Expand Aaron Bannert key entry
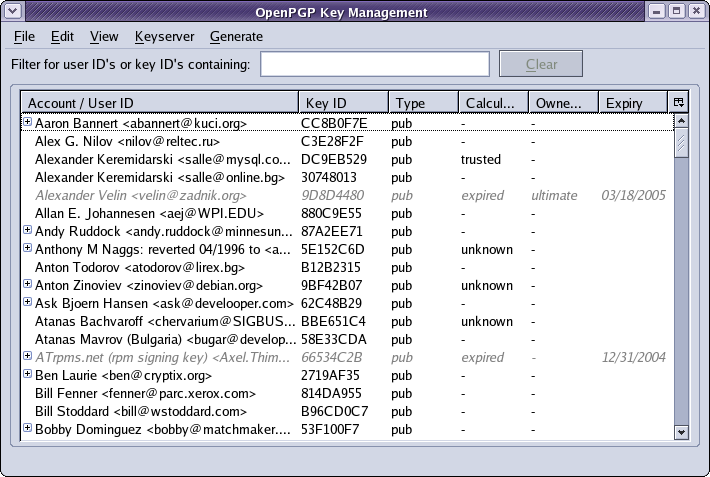 click(28, 121)
